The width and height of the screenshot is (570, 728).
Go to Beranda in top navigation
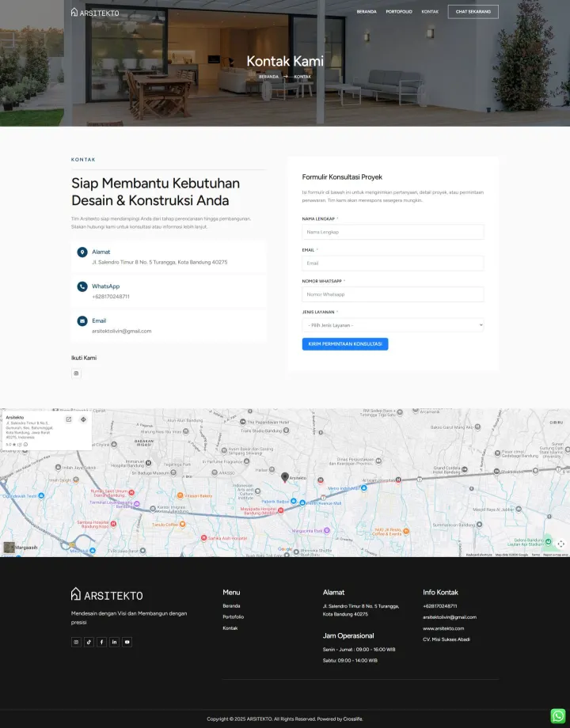coord(367,12)
